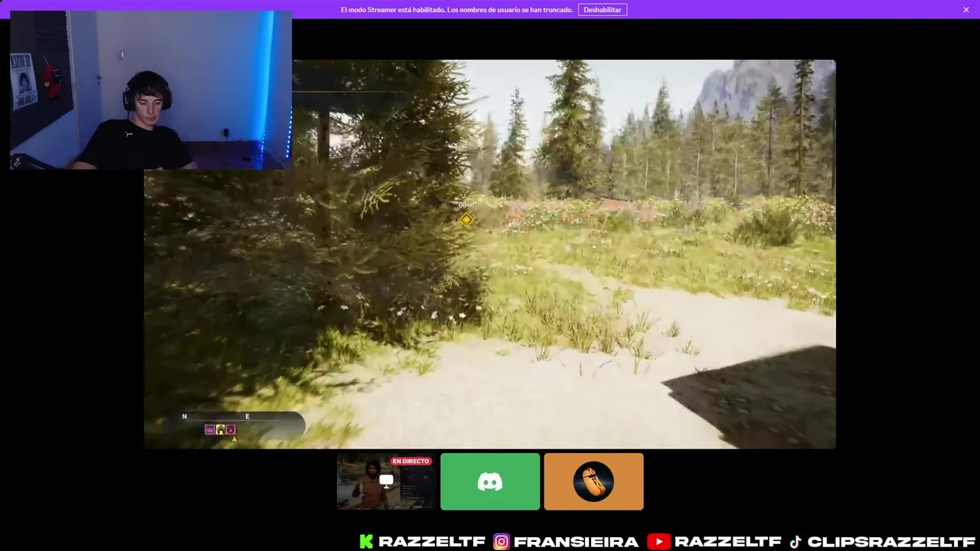This screenshot has height=551, width=980.
Task: Click RAZZELTF text next to YouTube logo
Action: [728, 542]
